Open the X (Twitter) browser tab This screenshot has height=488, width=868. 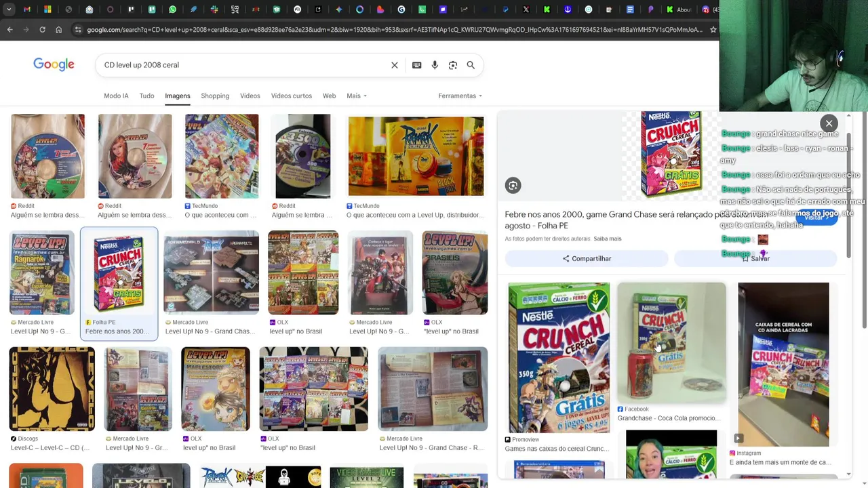coord(526,9)
